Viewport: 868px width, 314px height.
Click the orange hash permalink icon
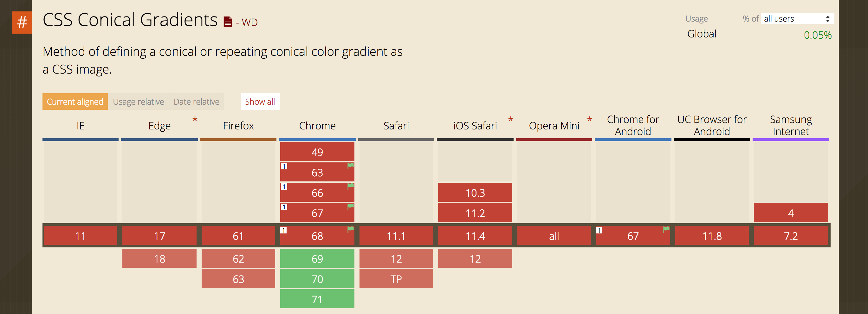22,23
